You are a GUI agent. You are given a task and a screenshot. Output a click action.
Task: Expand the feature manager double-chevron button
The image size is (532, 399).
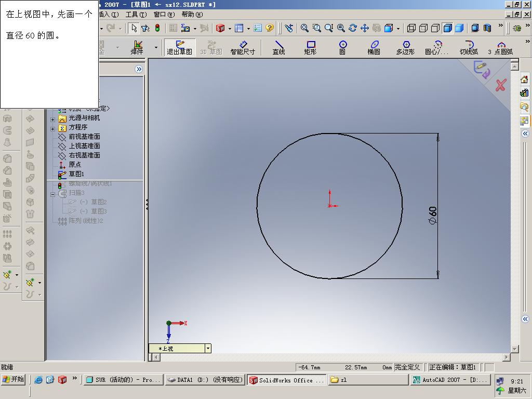(138, 69)
